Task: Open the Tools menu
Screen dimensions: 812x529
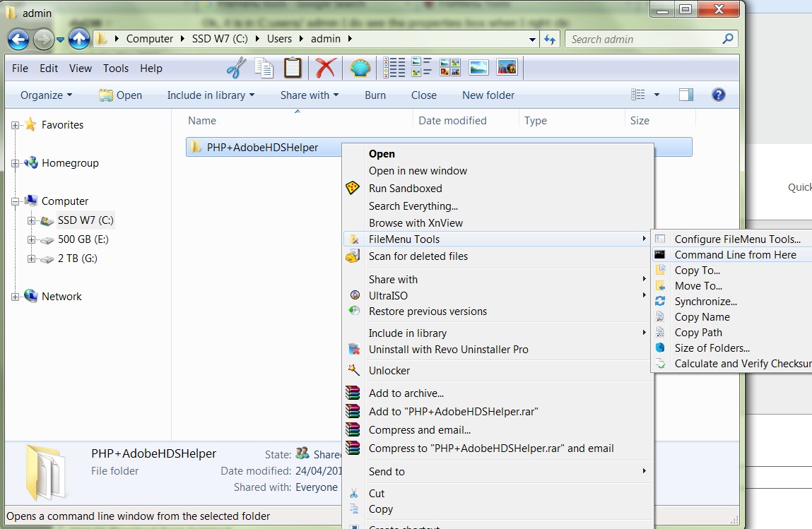Action: pos(115,69)
